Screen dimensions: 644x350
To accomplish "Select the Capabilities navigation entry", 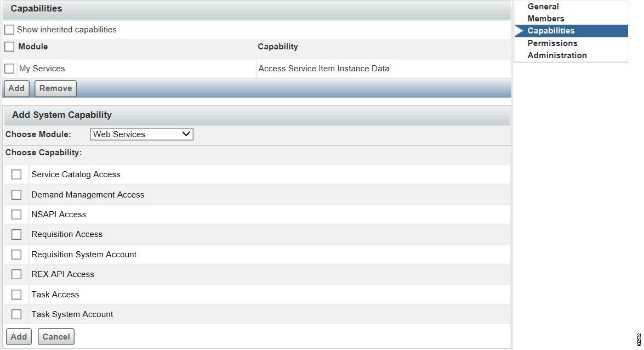I will 552,31.
